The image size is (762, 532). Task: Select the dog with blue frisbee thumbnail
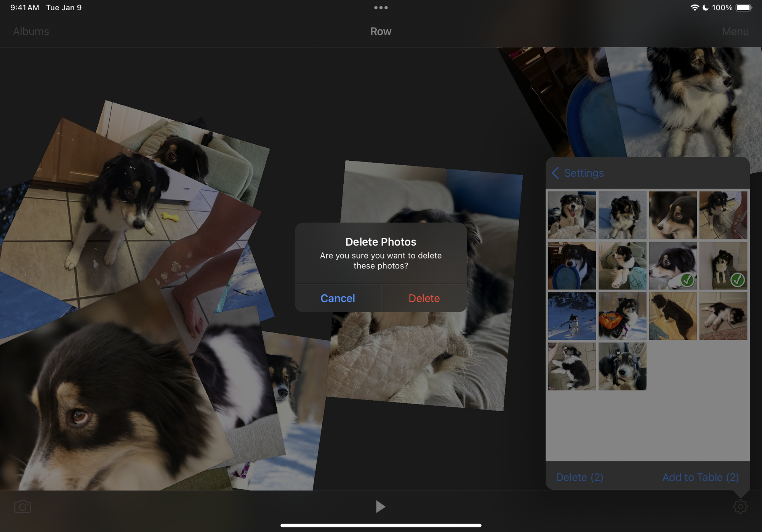572,265
